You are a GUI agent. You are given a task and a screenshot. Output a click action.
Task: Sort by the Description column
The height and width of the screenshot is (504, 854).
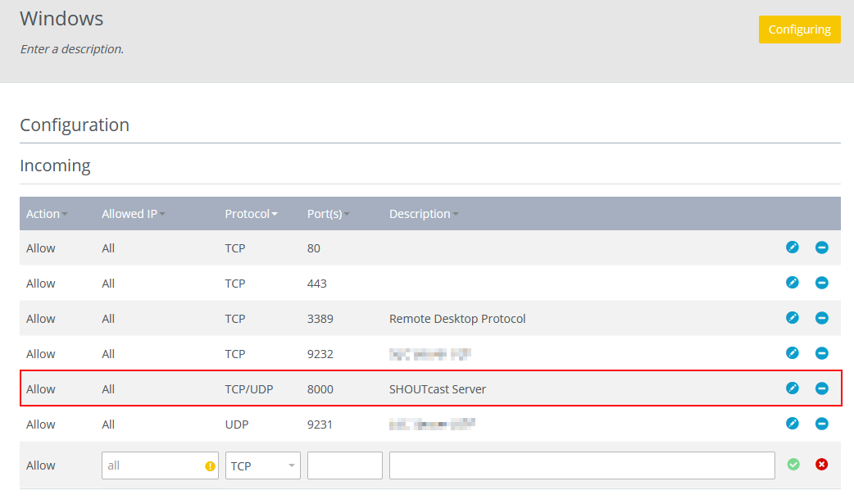tap(424, 214)
